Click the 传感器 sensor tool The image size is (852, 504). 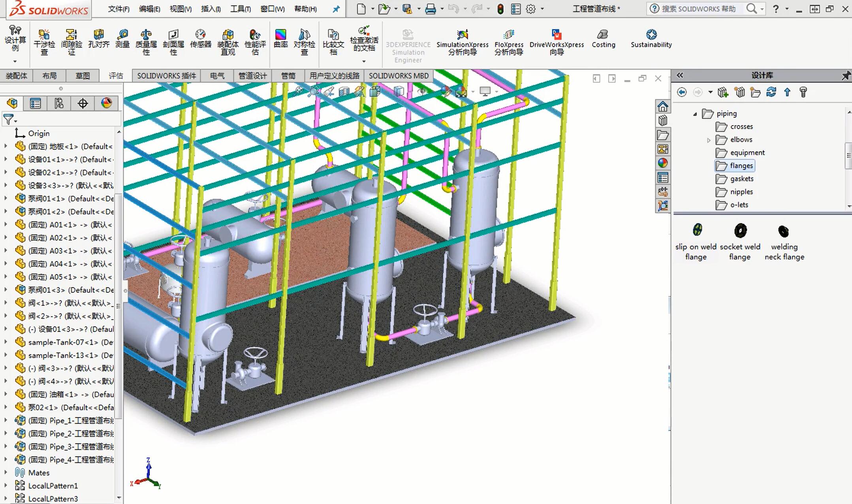tap(201, 39)
